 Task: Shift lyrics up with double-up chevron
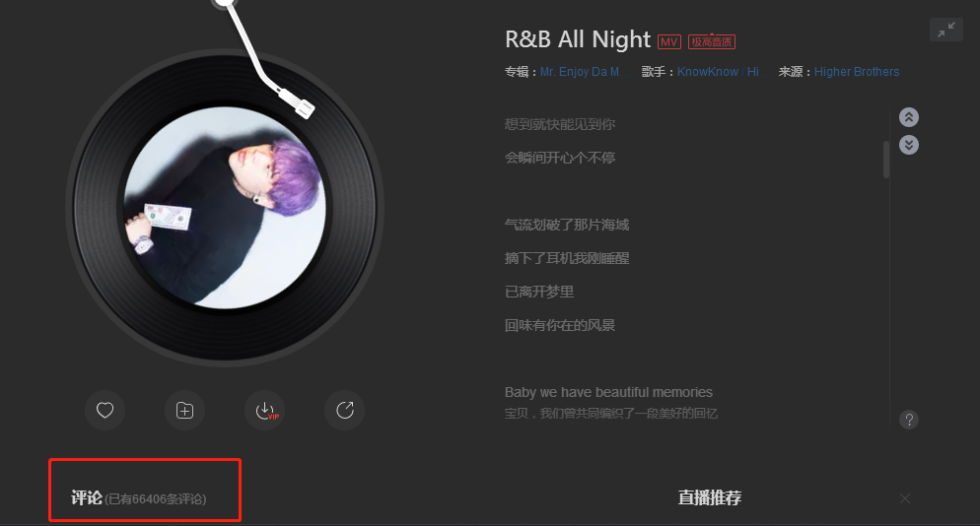point(909,117)
